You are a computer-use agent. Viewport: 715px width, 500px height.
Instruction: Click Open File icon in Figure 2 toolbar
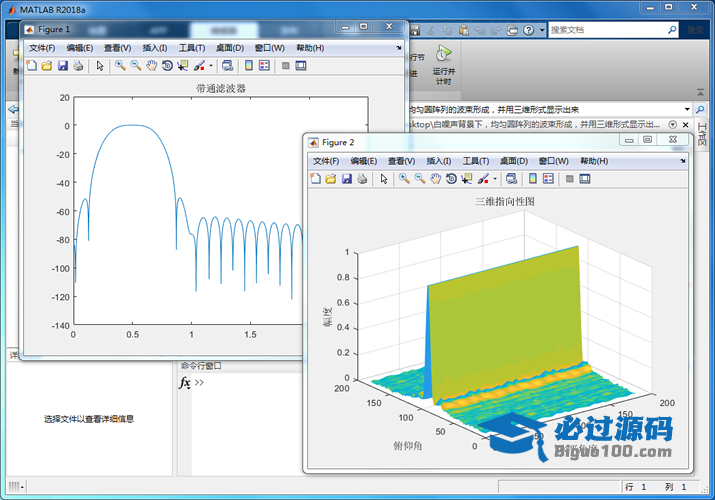[331, 179]
